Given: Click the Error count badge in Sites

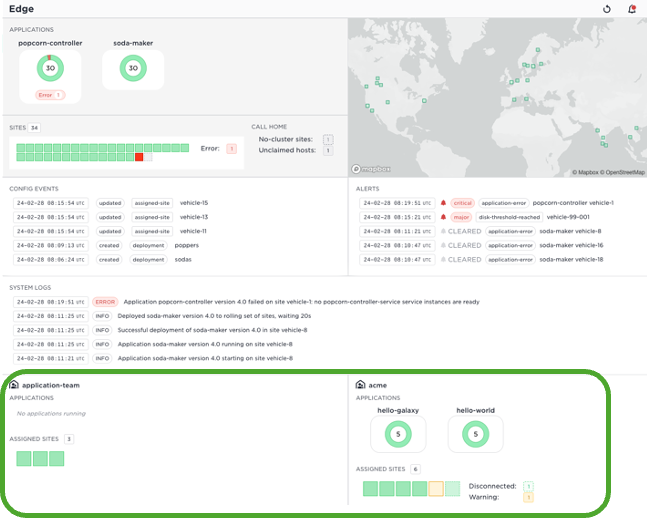Looking at the screenshot, I should click(x=231, y=149).
